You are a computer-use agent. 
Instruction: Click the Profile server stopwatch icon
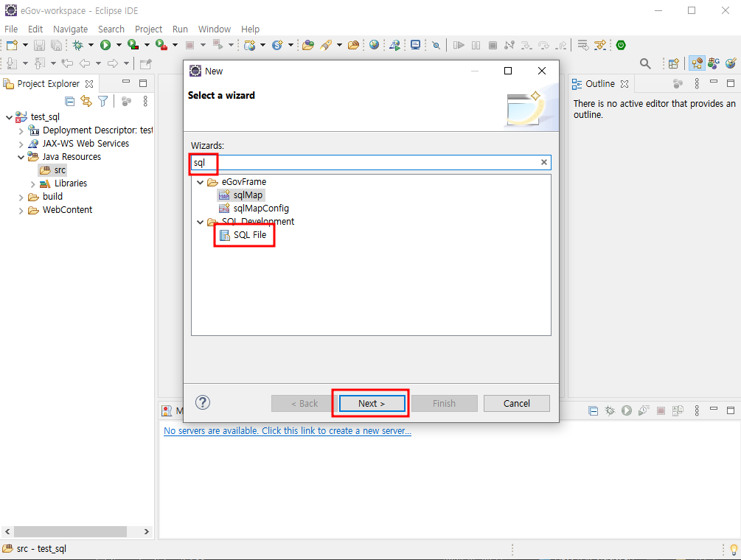[x=643, y=410]
